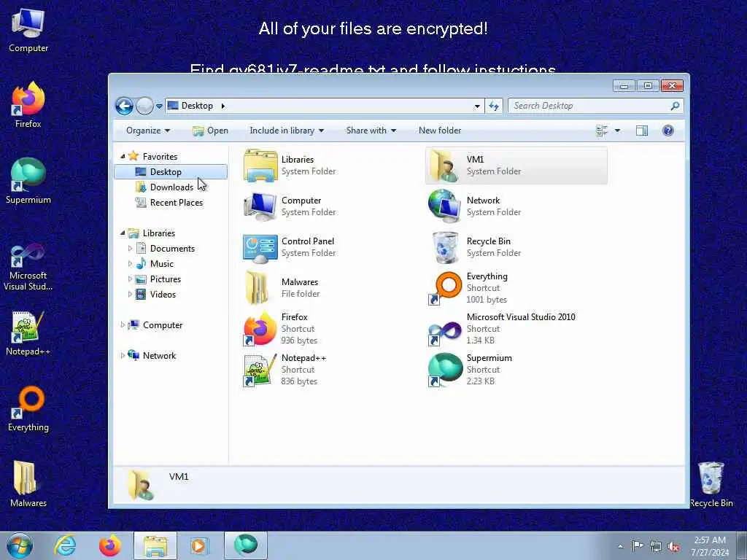Click the Help question mark icon
Screen dimensions: 747x560
(x=668, y=131)
